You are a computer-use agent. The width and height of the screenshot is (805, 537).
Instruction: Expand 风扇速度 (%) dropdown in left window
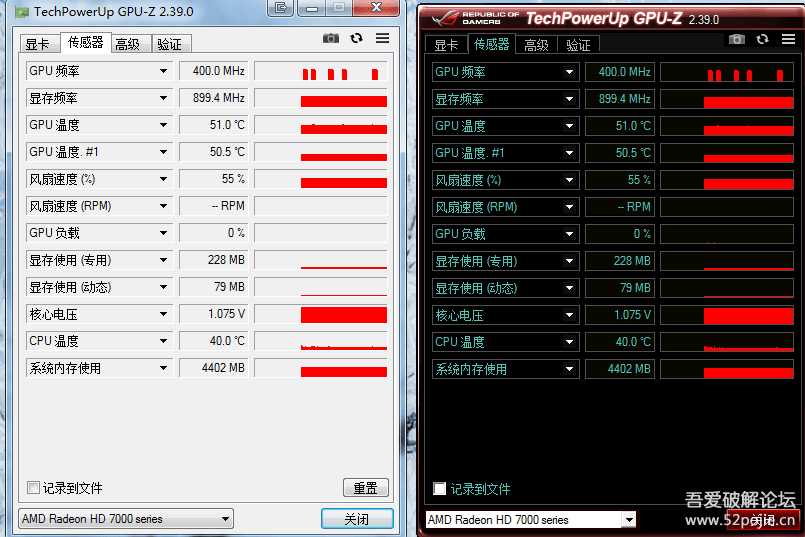click(163, 179)
